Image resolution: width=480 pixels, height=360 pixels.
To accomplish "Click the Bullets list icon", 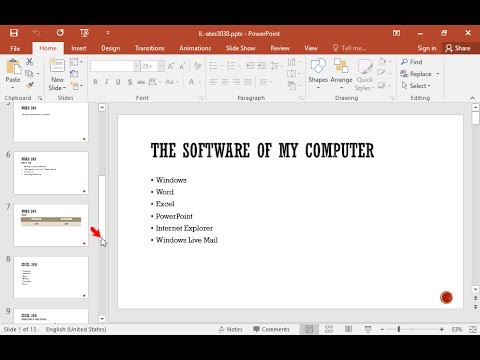I will pos(213,66).
